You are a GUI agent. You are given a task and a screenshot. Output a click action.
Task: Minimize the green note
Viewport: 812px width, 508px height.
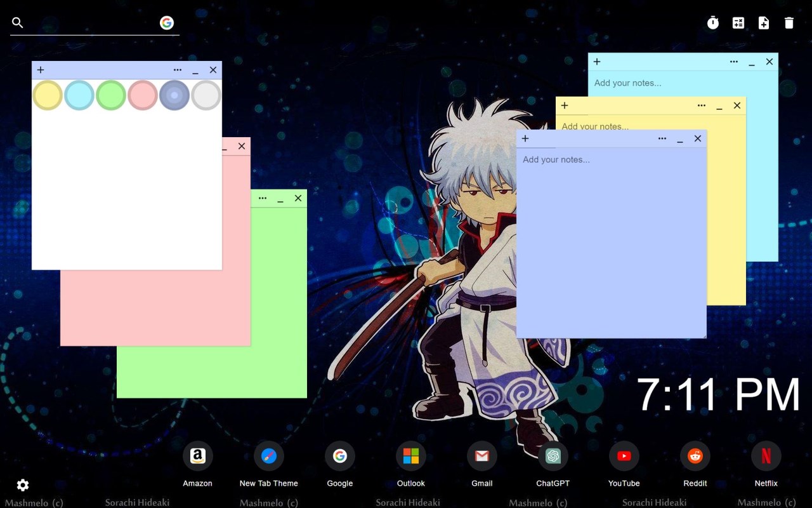(280, 199)
